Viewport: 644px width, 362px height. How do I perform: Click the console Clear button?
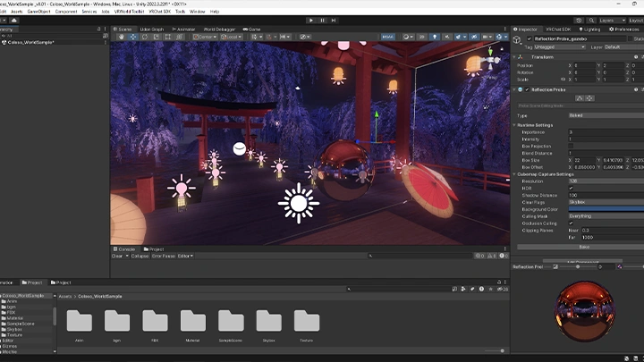coord(117,257)
